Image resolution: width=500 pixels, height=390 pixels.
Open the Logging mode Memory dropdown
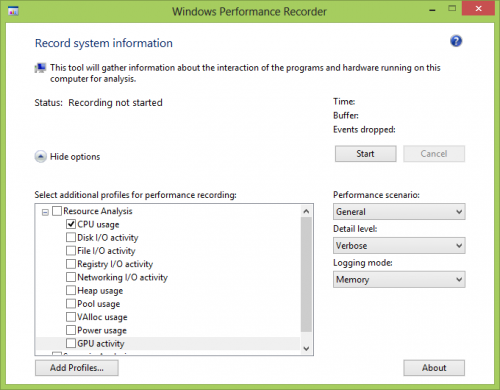pyautogui.click(x=399, y=279)
